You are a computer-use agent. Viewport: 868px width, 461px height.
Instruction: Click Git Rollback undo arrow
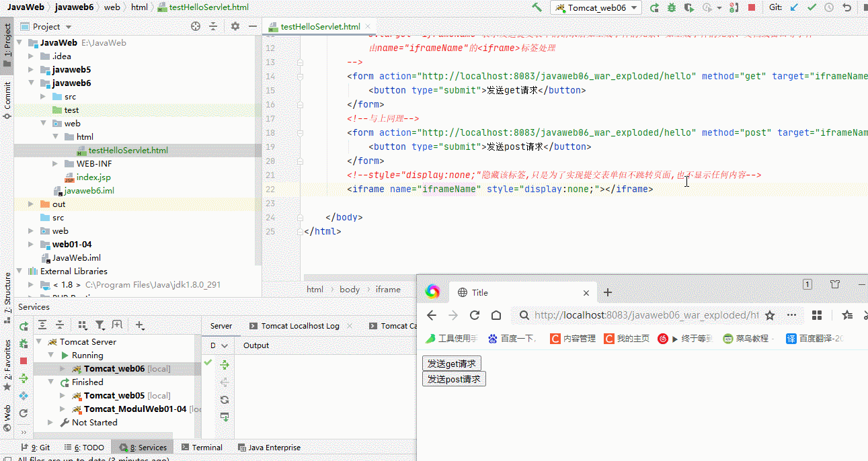click(x=847, y=7)
